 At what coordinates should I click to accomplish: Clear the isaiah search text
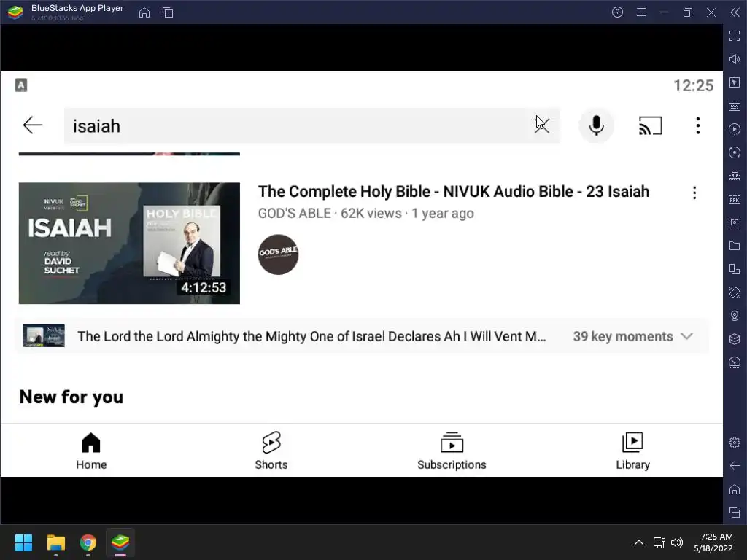[x=542, y=125]
